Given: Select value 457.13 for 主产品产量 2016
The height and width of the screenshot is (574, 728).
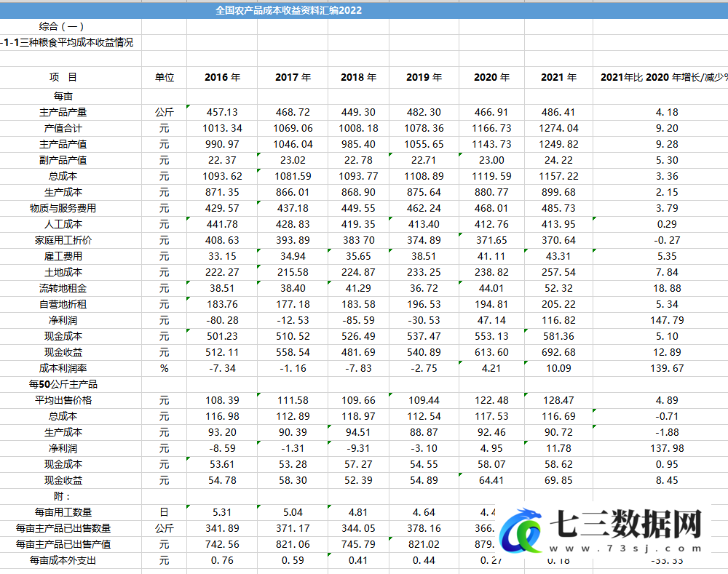Looking at the screenshot, I should point(222,112).
